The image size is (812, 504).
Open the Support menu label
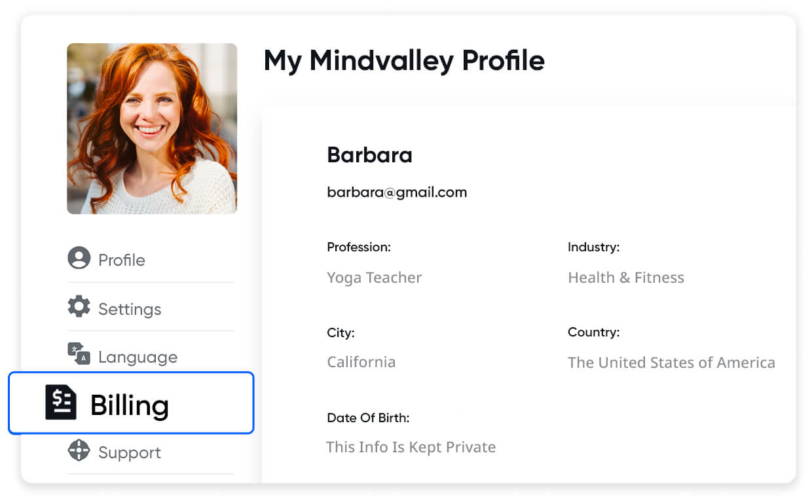[130, 452]
